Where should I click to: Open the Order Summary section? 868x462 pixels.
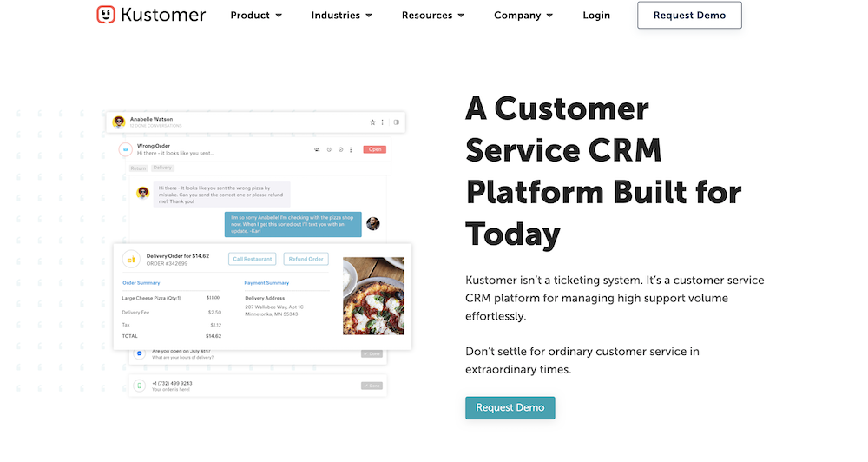141,283
